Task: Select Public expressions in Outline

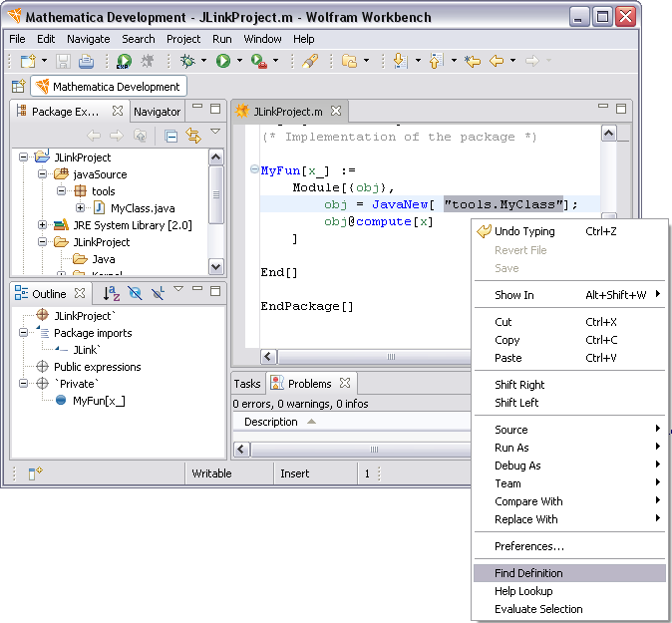Action: [98, 367]
